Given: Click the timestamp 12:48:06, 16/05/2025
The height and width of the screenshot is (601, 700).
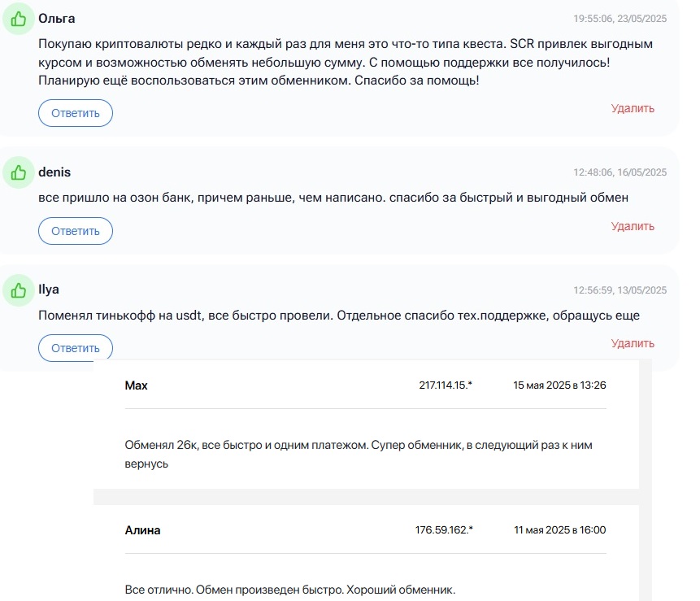Looking at the screenshot, I should pyautogui.click(x=620, y=172).
